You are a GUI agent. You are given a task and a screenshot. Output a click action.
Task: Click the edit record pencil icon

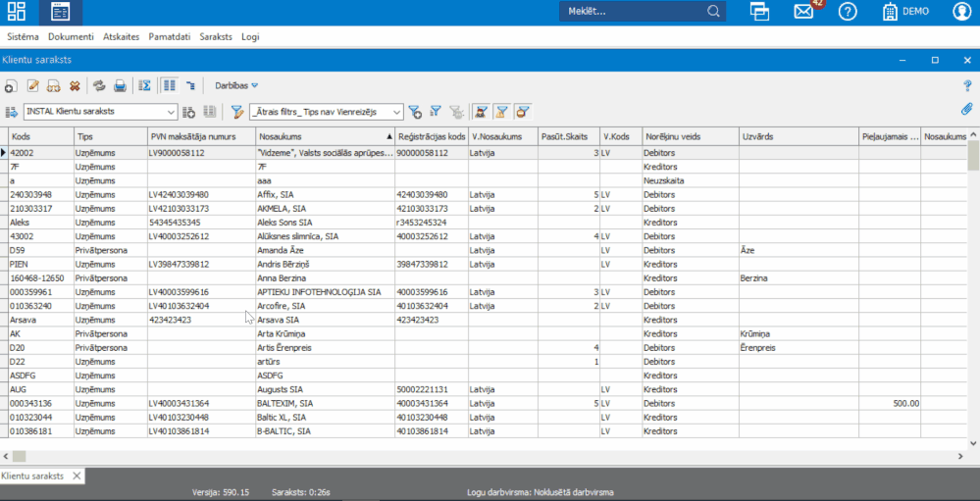pos(32,86)
